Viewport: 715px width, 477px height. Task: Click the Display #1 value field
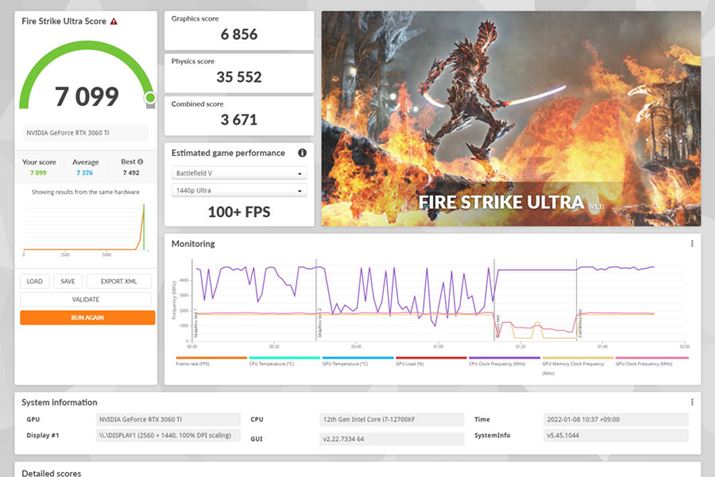pyautogui.click(x=168, y=435)
